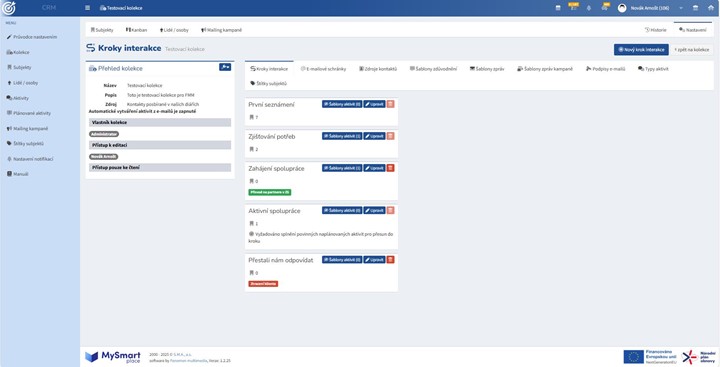Screen dimensions: 720x367
Task: Click zpět na kolekce button
Action: (692, 50)
